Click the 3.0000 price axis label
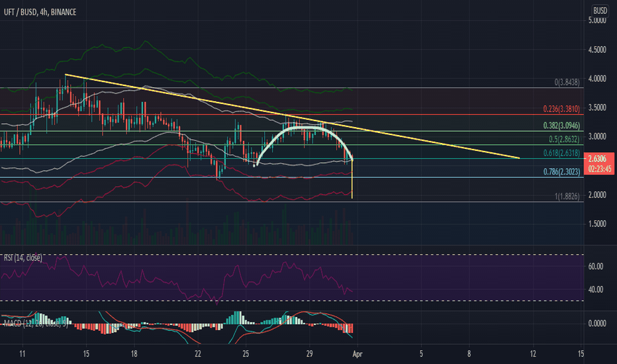The image size is (617, 364). [x=597, y=136]
